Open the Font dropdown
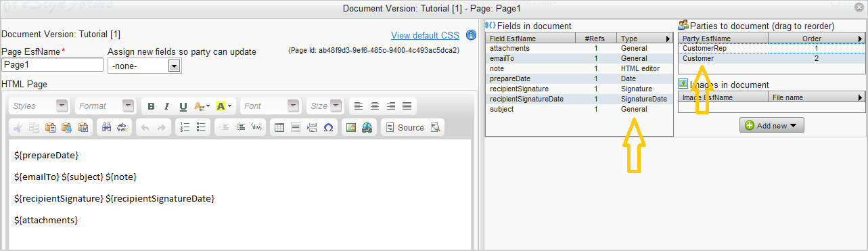The height and width of the screenshot is (251, 868). coord(271,106)
